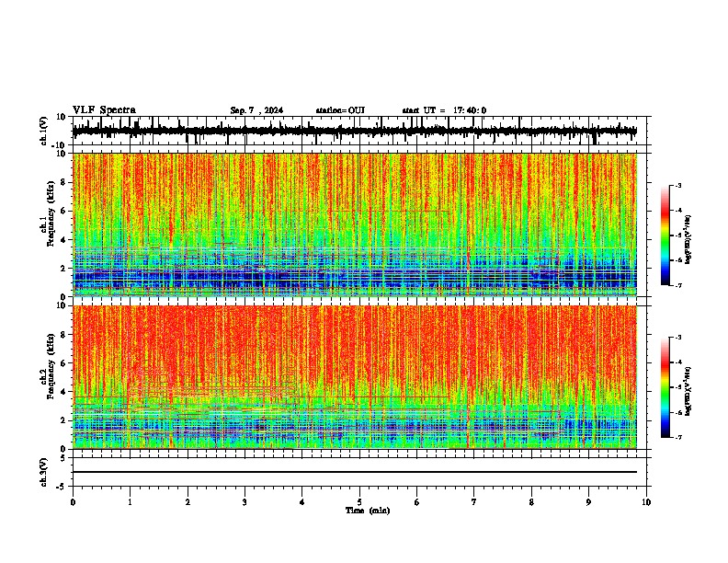
Task: Click time axis tick label "5"
Action: [359, 502]
